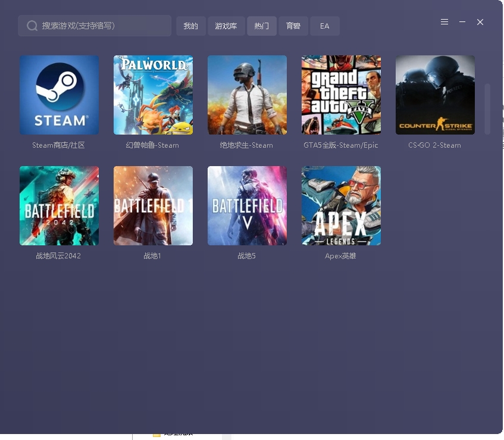Image resolution: width=504 pixels, height=440 pixels.
Task: Open the 游戏库 tab
Action: click(x=226, y=26)
